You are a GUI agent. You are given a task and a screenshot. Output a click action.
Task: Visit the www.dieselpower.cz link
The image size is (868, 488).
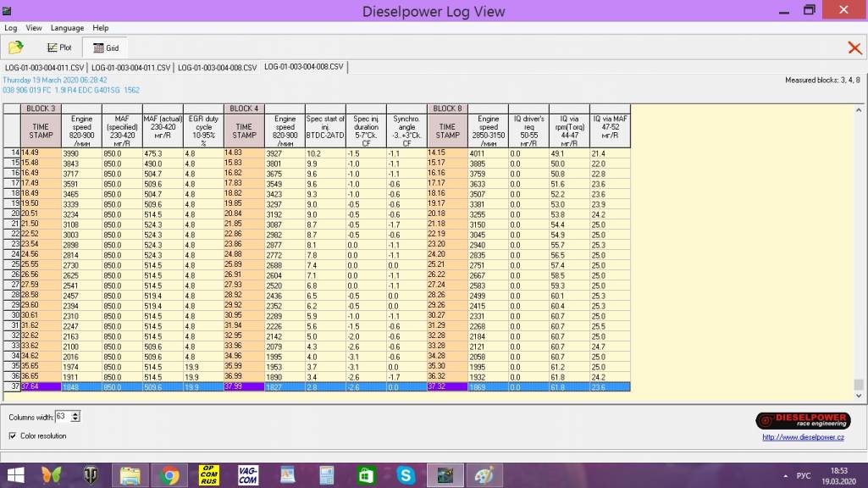[x=803, y=437]
